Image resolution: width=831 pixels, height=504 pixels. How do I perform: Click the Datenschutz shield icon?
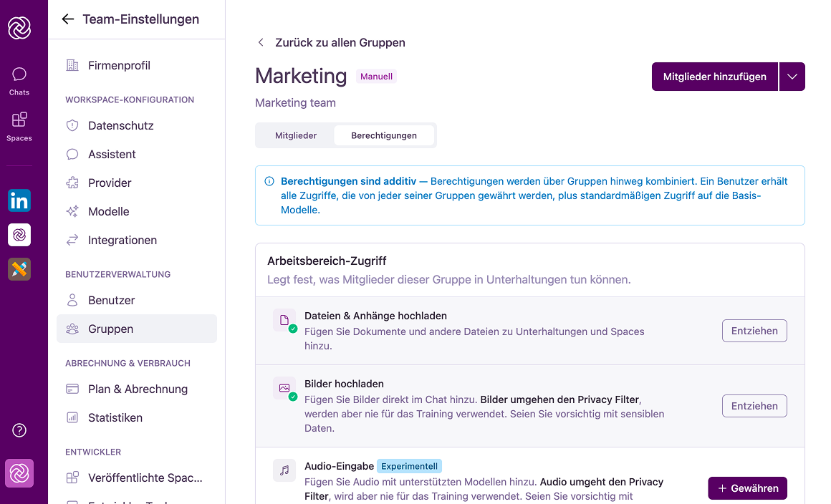pos(72,125)
